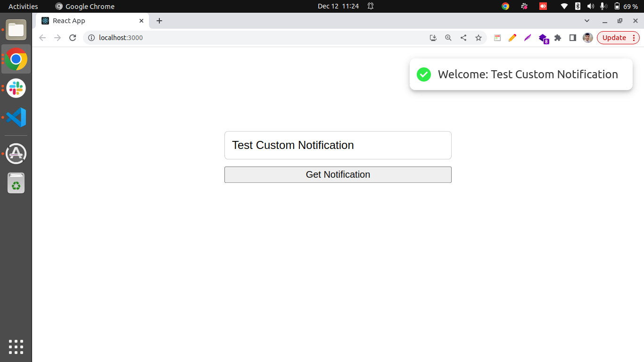Screen dimensions: 644x362
Task: Open the purple extension with badge 8
Action: [x=543, y=38]
